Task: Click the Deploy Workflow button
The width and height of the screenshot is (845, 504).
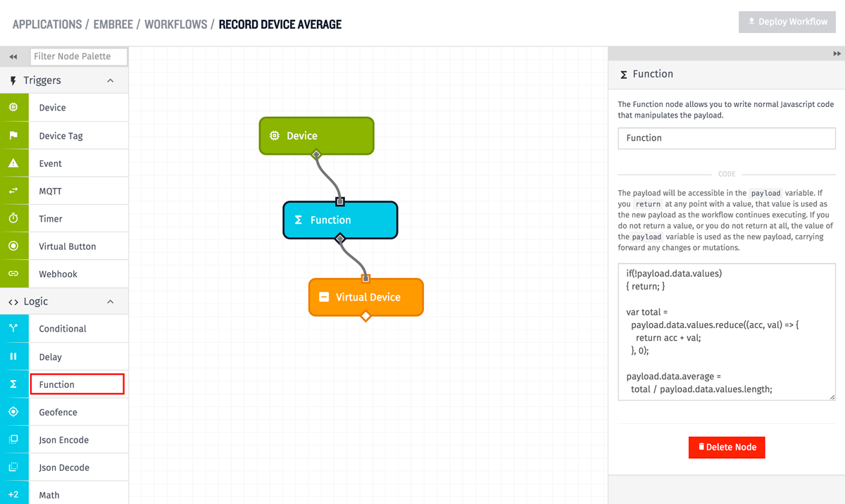Action: pyautogui.click(x=787, y=22)
